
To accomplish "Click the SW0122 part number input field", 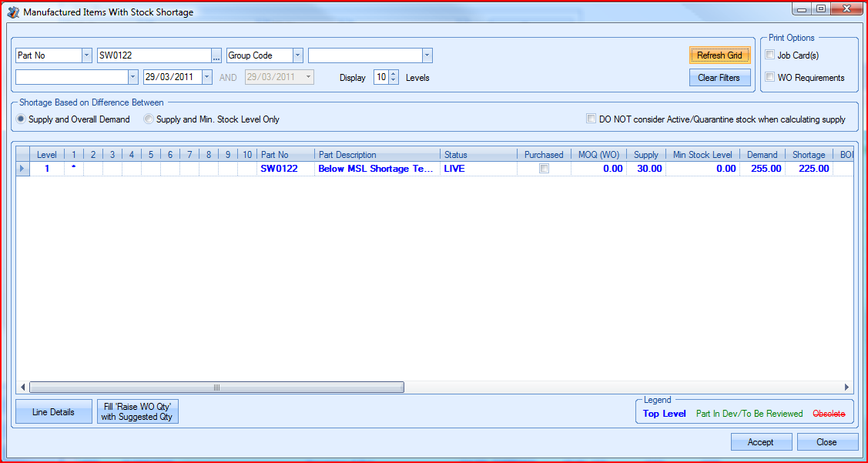I will pyautogui.click(x=153, y=55).
